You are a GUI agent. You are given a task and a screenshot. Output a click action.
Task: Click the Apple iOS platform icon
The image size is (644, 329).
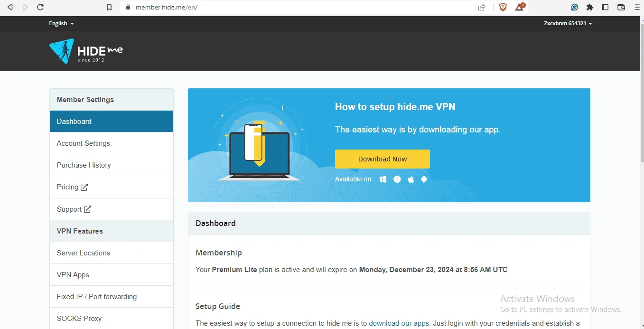(x=411, y=179)
